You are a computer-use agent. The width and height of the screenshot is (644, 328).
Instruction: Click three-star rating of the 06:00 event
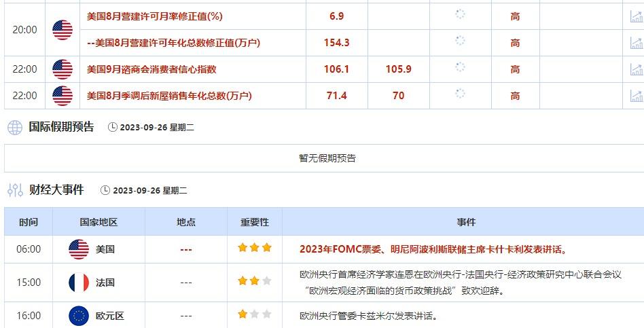255,248
